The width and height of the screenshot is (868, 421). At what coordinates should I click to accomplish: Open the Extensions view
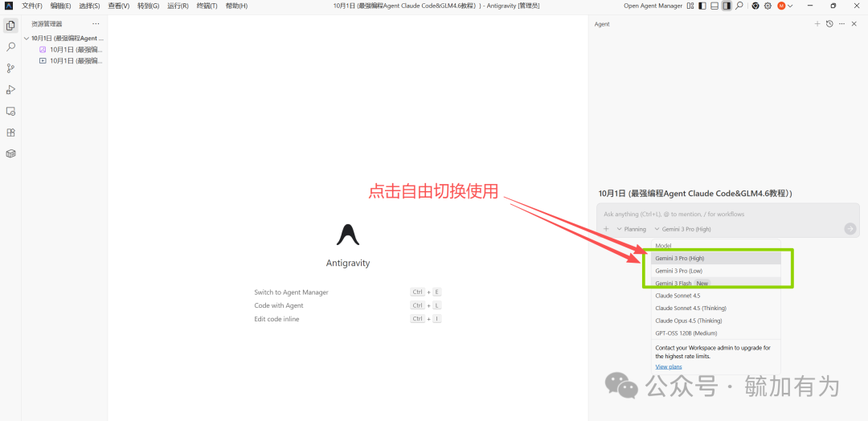click(x=10, y=133)
